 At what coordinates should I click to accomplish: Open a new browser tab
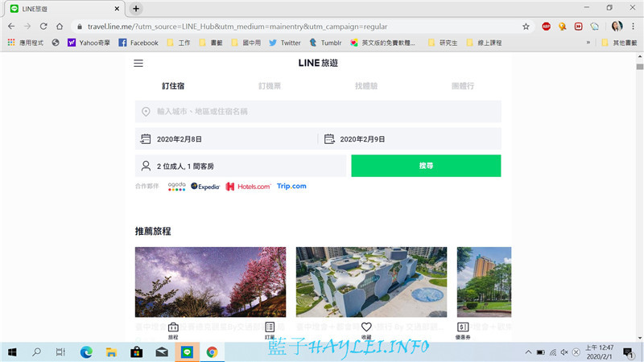pos(136,8)
